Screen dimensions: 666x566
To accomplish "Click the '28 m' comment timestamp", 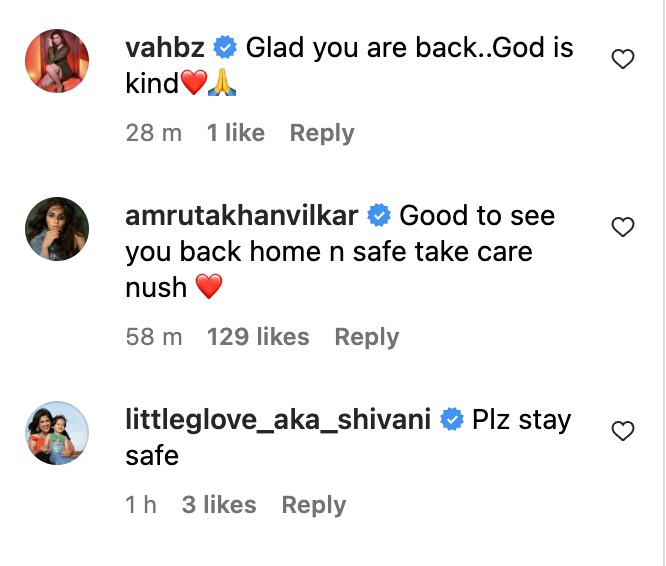I will point(154,133).
